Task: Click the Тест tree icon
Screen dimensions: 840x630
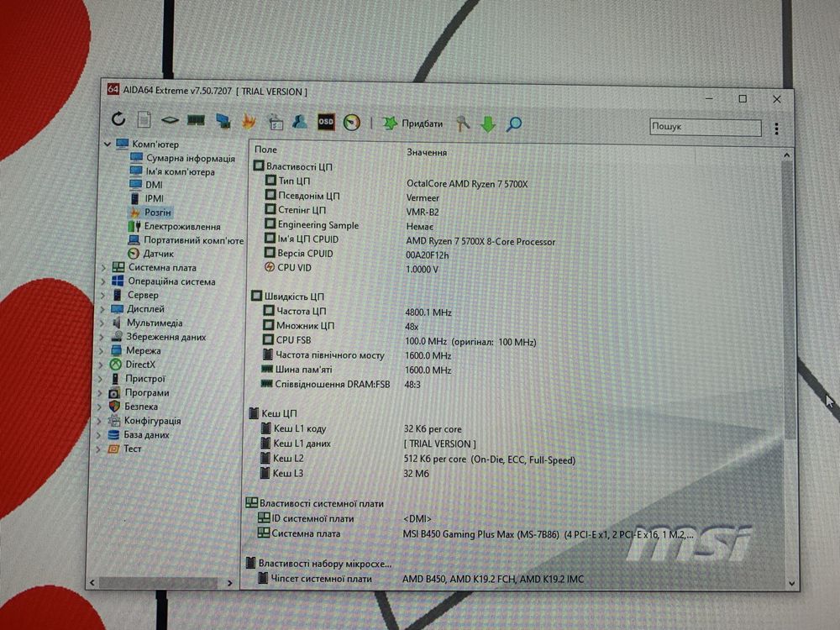Action: point(113,449)
